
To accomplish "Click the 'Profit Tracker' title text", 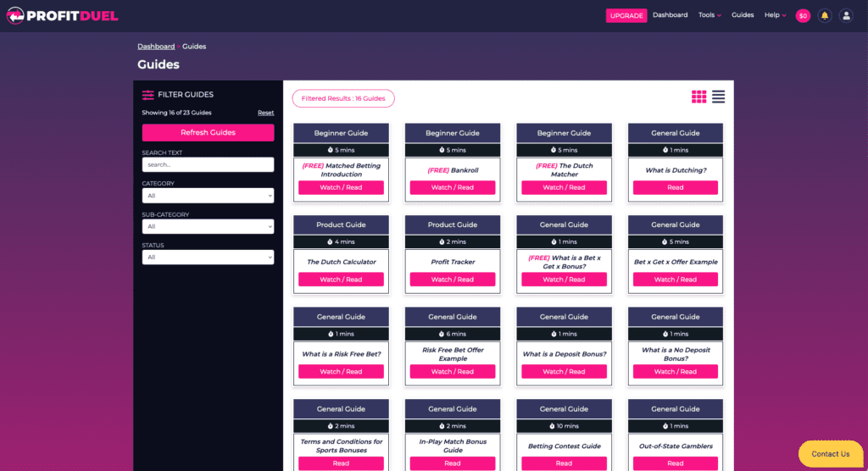I will click(453, 262).
